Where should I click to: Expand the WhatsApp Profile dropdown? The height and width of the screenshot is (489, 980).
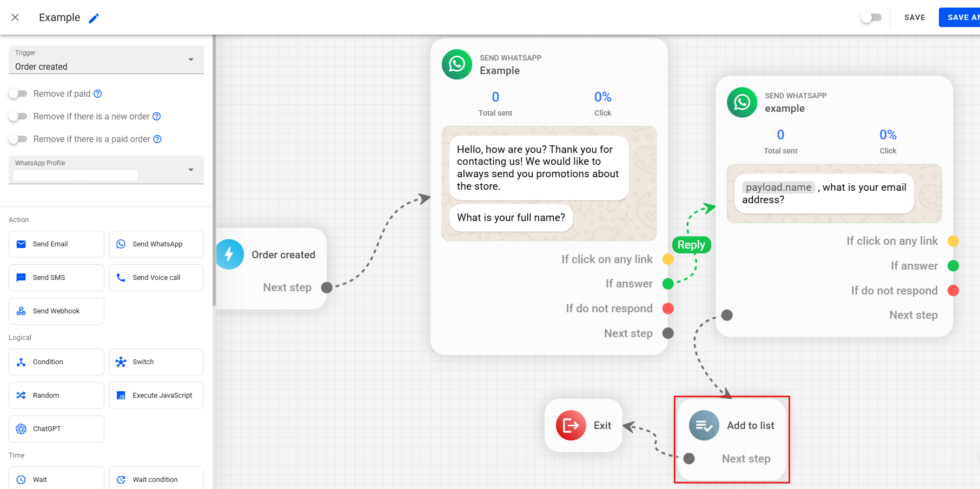click(106, 170)
